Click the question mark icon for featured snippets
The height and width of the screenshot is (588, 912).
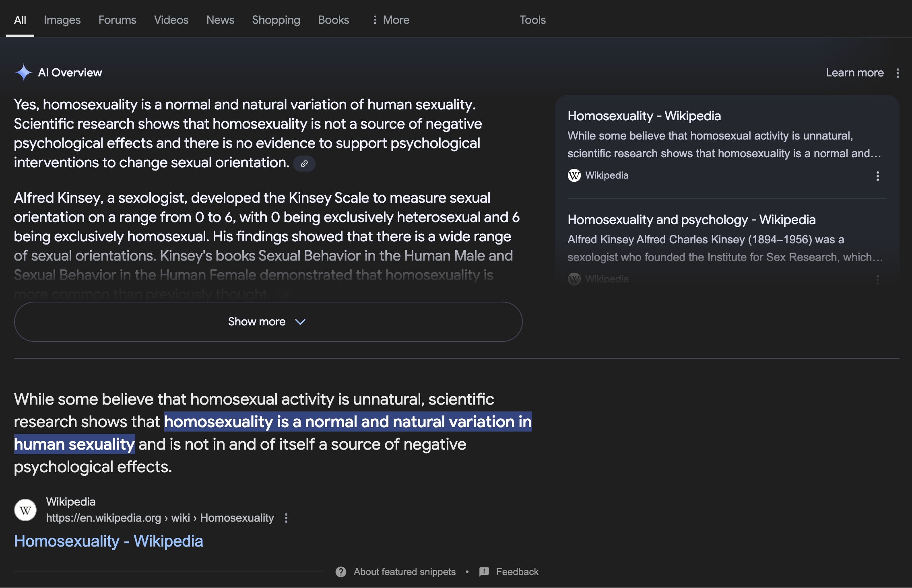[341, 572]
